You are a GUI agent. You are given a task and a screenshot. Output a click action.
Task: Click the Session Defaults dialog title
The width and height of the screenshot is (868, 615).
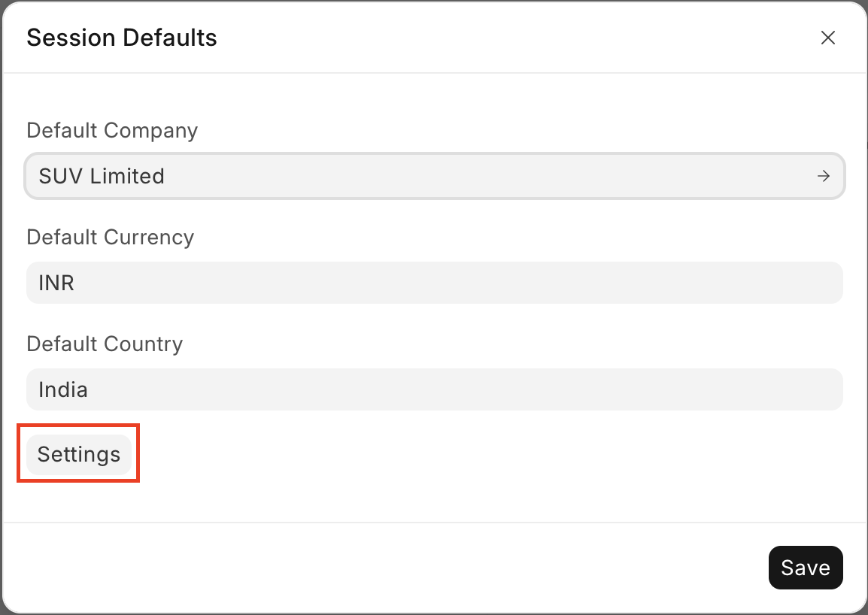click(122, 38)
